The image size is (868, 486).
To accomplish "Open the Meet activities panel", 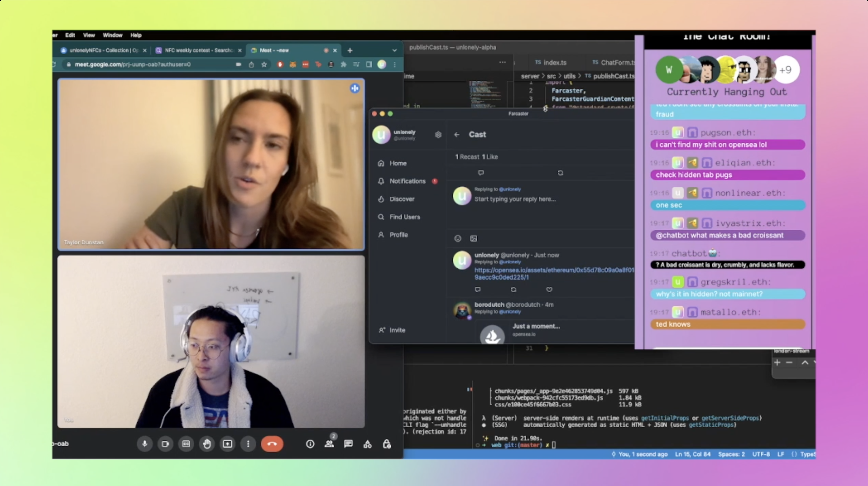I will [x=367, y=444].
